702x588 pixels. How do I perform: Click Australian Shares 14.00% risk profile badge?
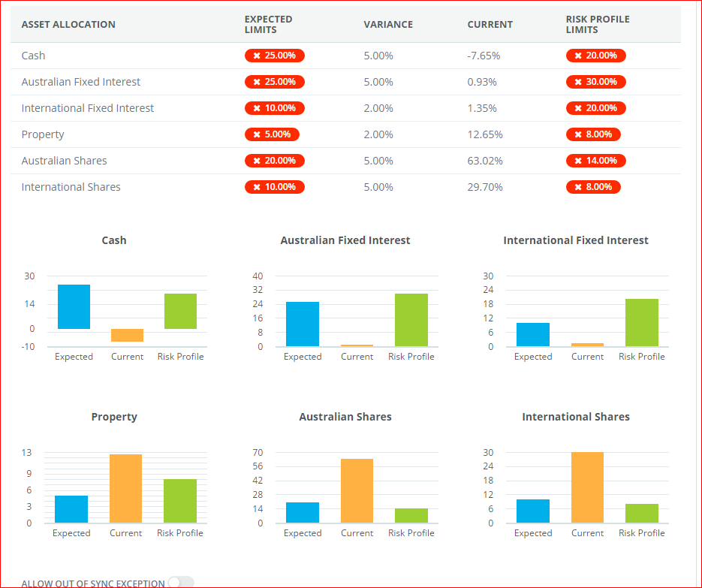tap(595, 161)
